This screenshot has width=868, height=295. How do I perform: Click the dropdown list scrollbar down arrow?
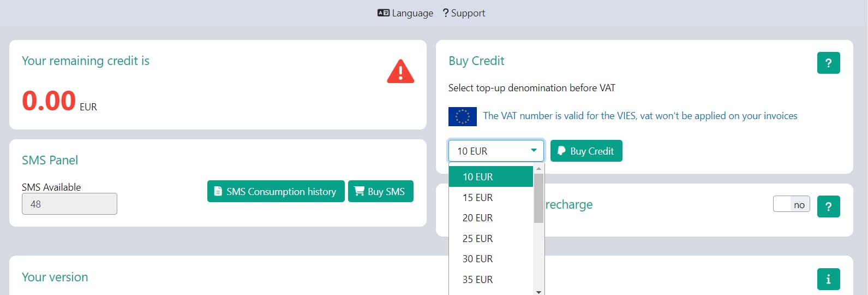(x=538, y=292)
